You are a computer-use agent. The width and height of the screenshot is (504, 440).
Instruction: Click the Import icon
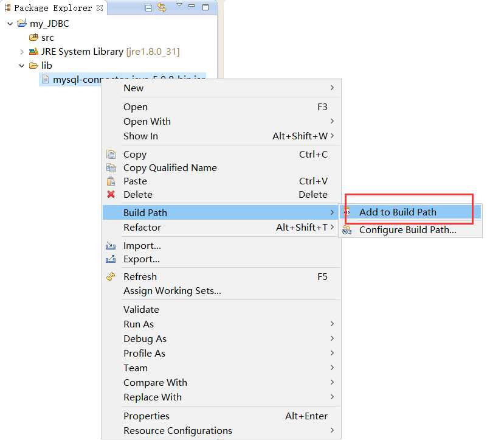(111, 246)
